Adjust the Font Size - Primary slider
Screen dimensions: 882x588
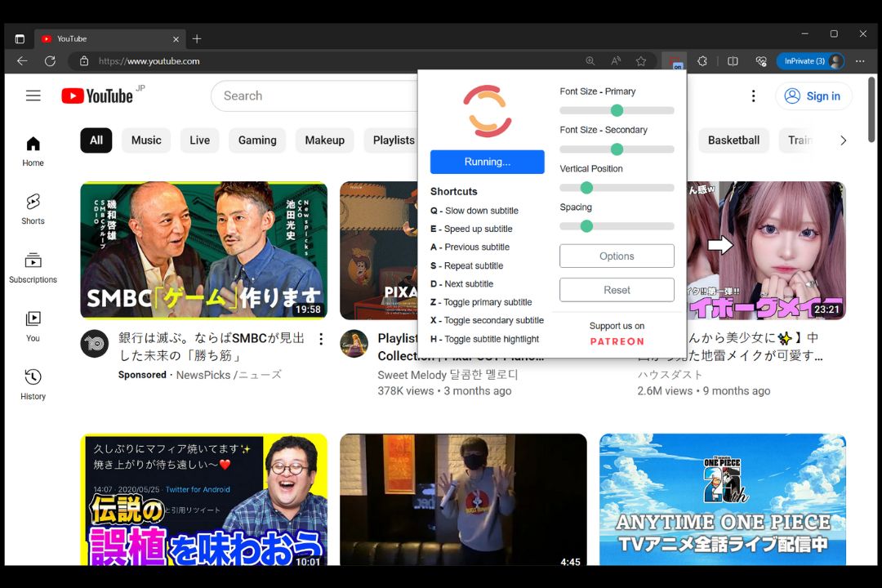point(617,109)
